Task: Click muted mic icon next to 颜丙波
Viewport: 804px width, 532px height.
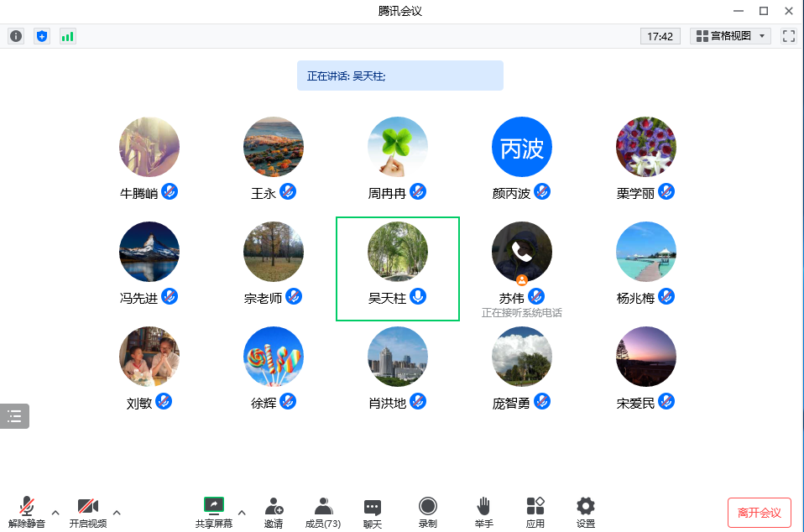Action: 542,191
